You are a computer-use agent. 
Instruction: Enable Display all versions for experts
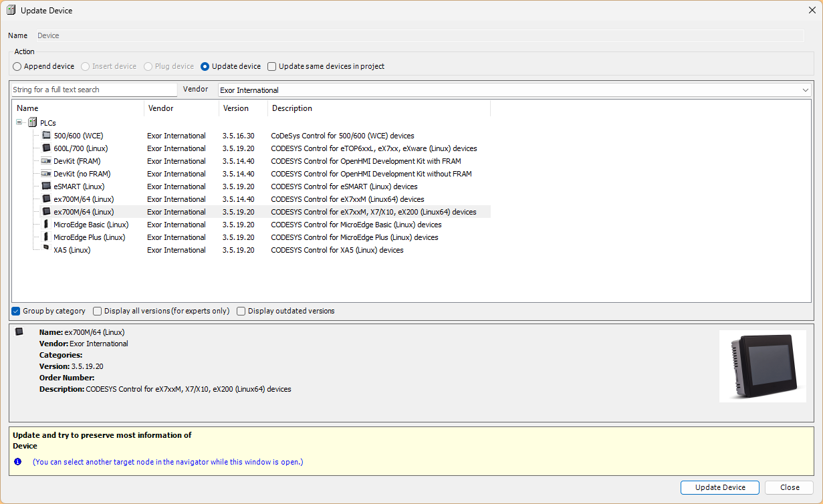pos(98,311)
